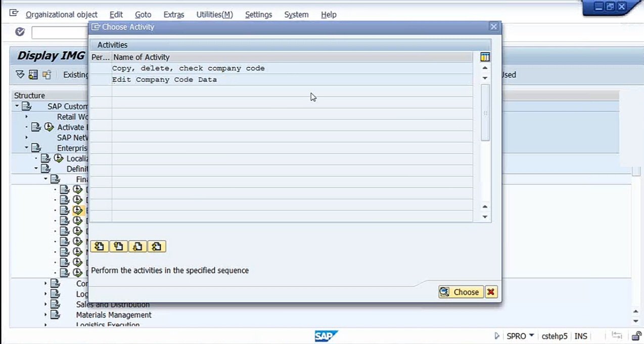Click the 'cstehp5' status bar entry

[x=555, y=336]
